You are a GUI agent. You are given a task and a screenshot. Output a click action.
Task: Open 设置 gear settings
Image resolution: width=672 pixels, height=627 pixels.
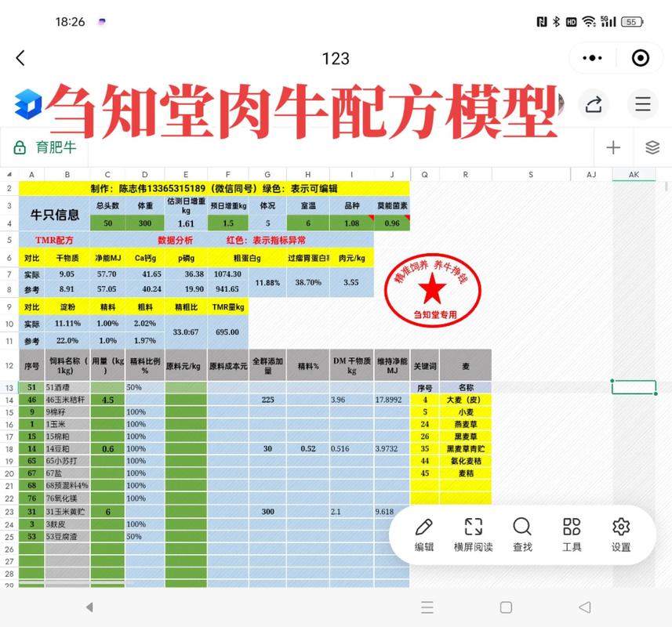coord(621,535)
